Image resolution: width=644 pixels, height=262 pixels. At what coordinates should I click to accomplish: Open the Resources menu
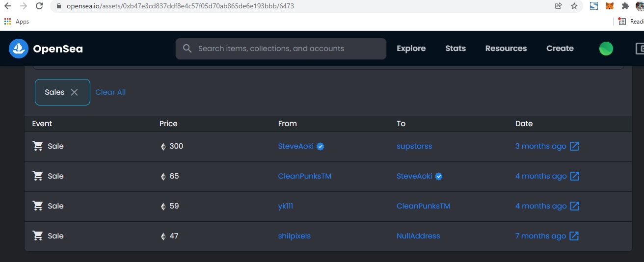point(506,49)
